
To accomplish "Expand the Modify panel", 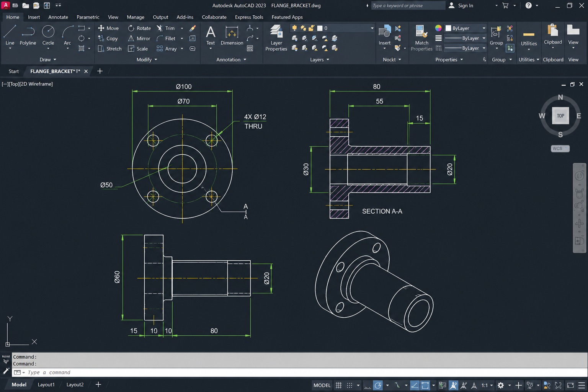I will point(147,60).
